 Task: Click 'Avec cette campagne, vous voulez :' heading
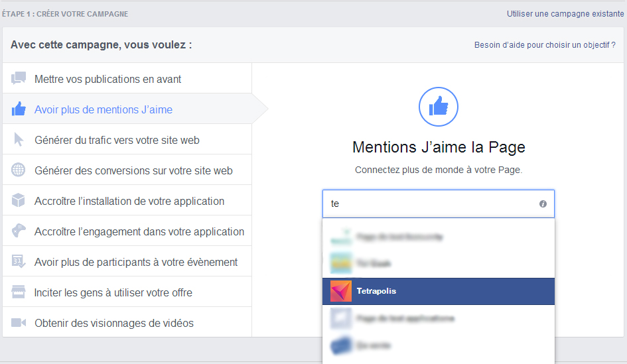101,44
